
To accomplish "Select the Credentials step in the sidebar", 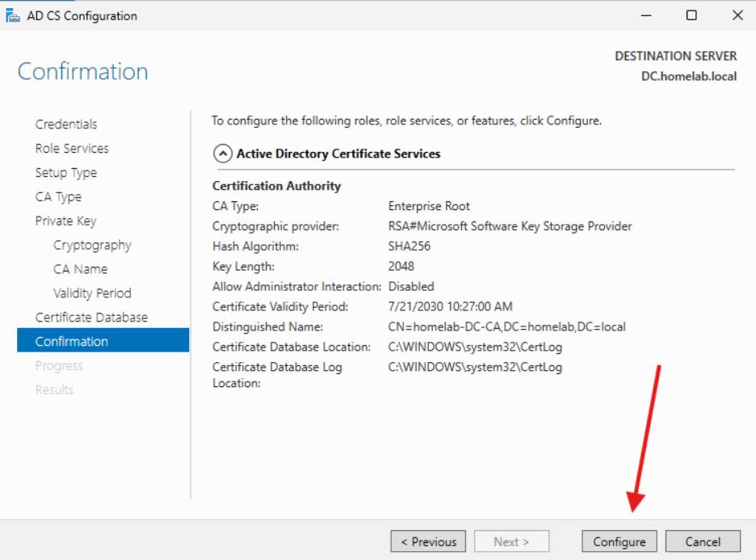I will click(66, 124).
